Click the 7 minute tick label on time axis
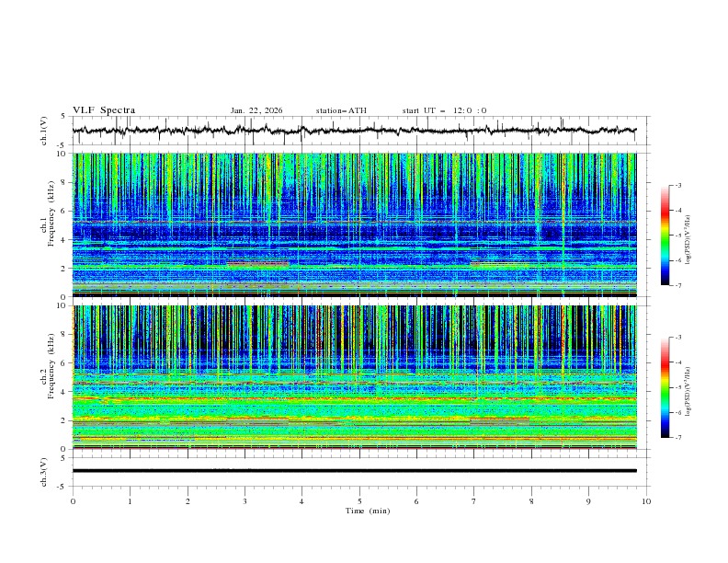Screen dimensions: 728x563 474,500
